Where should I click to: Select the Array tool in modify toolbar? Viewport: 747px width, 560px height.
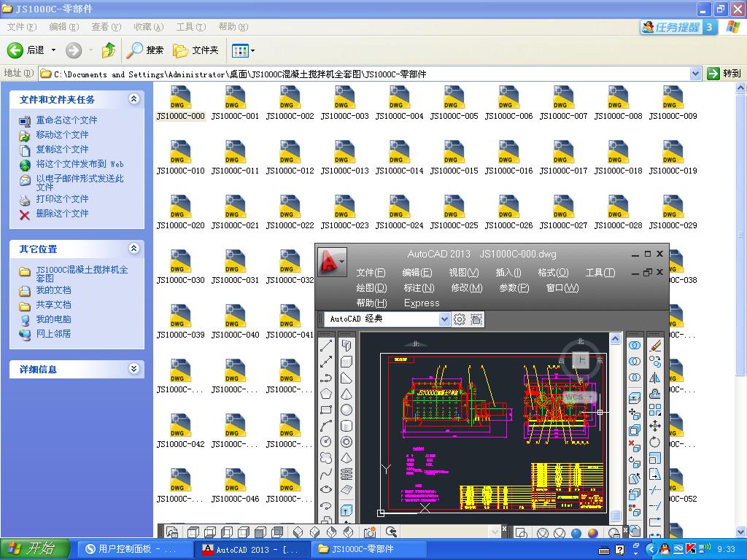655,410
